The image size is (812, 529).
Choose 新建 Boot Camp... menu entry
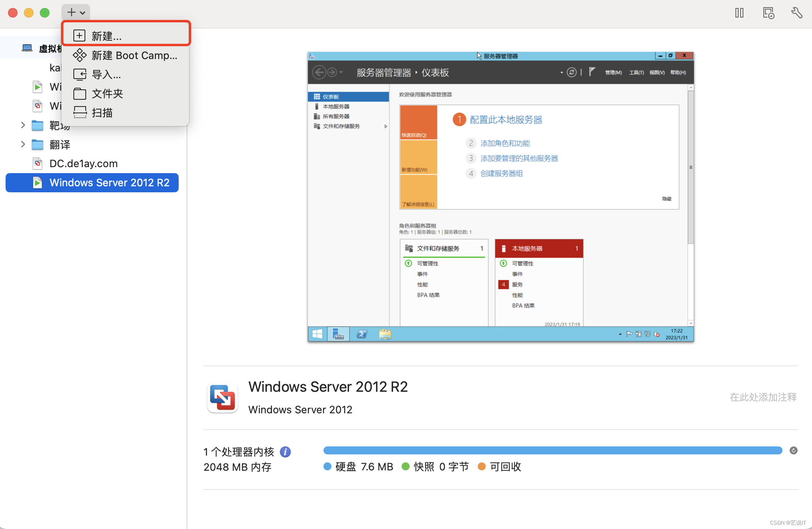coord(126,55)
